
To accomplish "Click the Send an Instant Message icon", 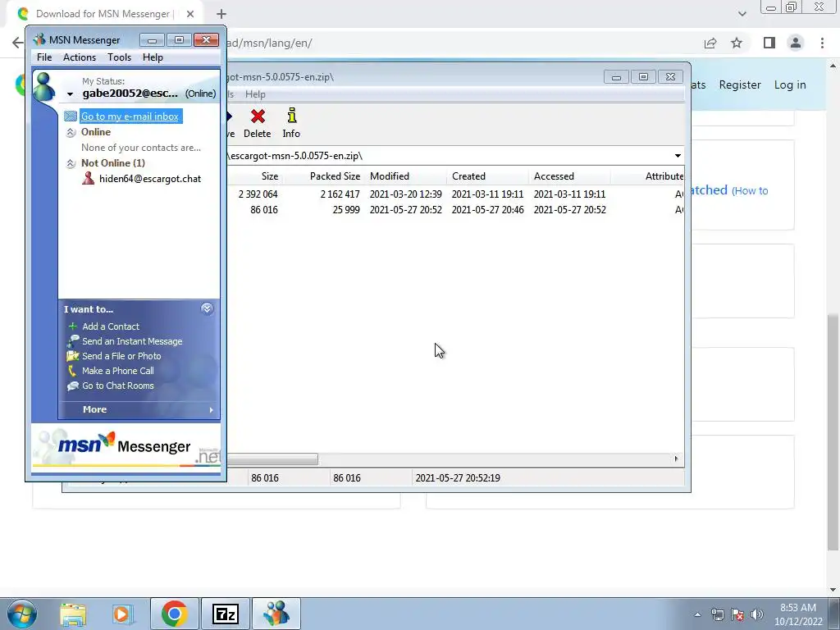I will [73, 341].
